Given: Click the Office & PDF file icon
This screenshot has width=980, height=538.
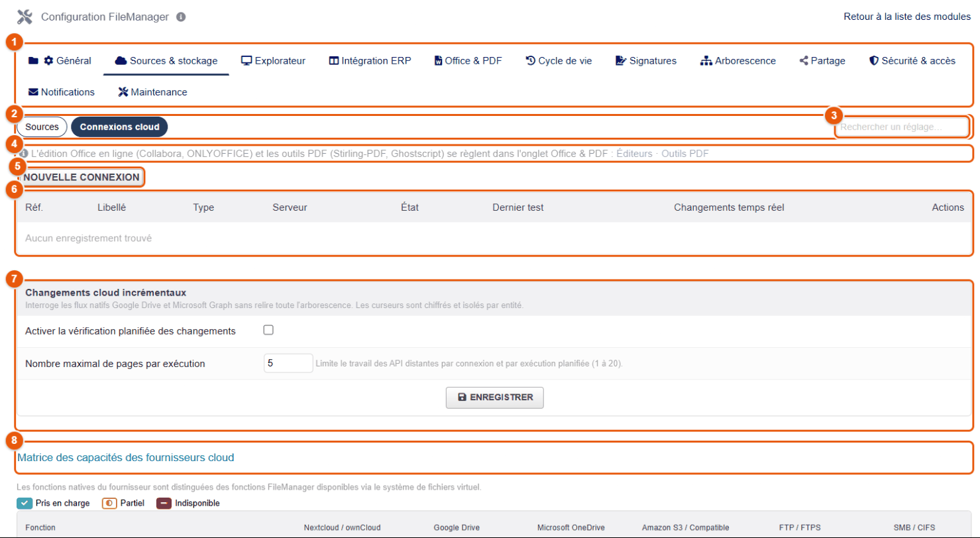Looking at the screenshot, I should (437, 61).
